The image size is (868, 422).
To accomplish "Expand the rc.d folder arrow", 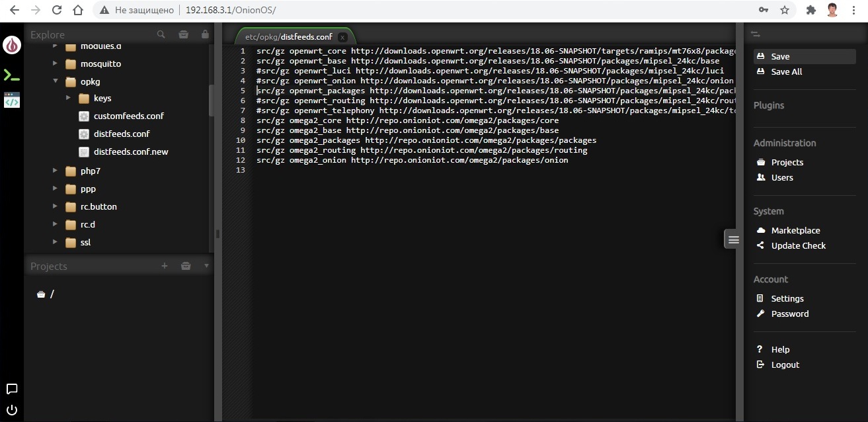I will [56, 224].
